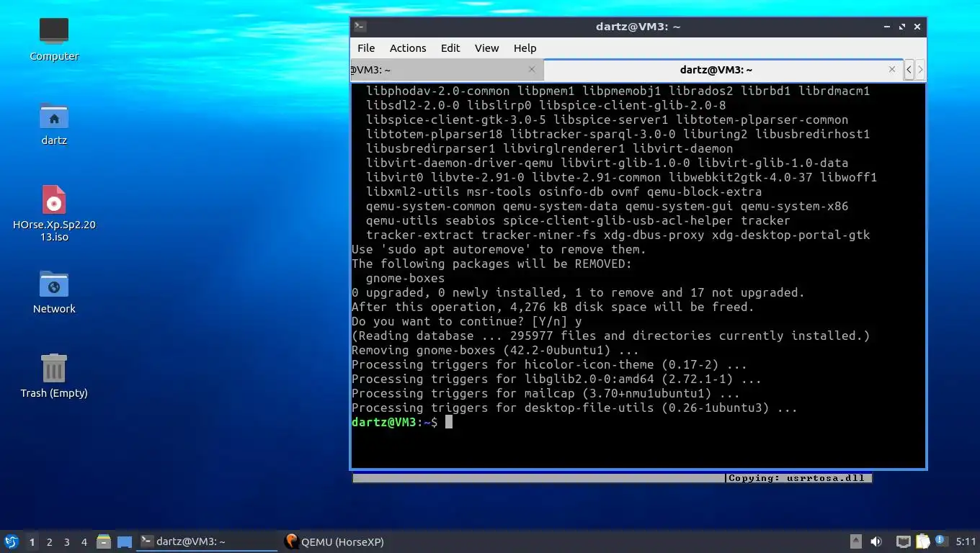Screen dimensions: 980x553
Task: Open the removable media eject tray icon
Action: (856, 541)
